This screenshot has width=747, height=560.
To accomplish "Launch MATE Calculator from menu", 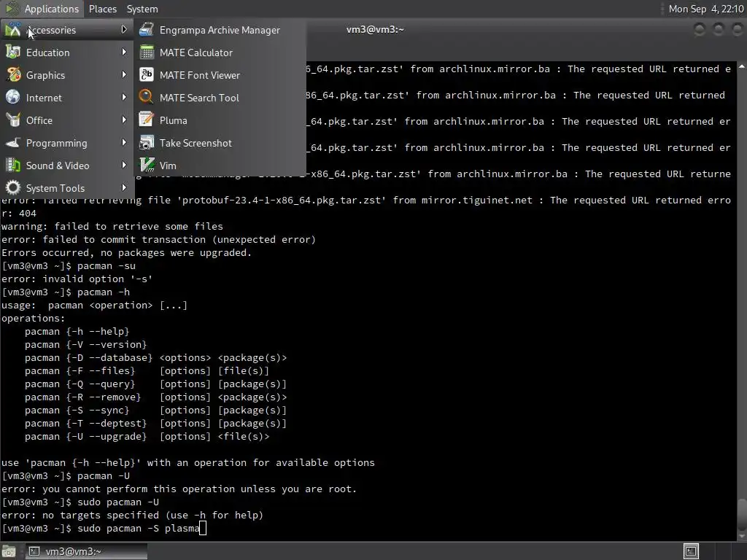I will tap(220, 52).
